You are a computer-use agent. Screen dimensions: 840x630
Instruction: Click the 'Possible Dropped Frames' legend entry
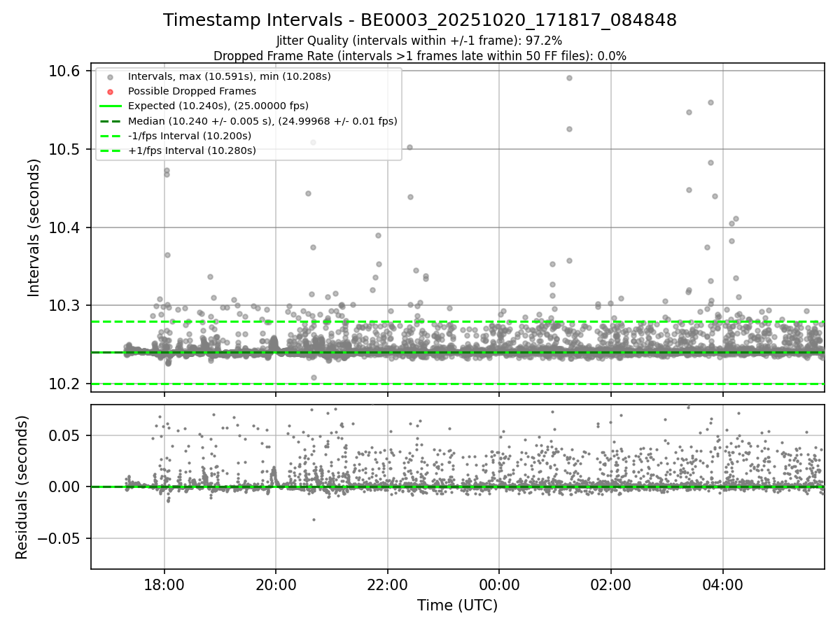tap(192, 91)
